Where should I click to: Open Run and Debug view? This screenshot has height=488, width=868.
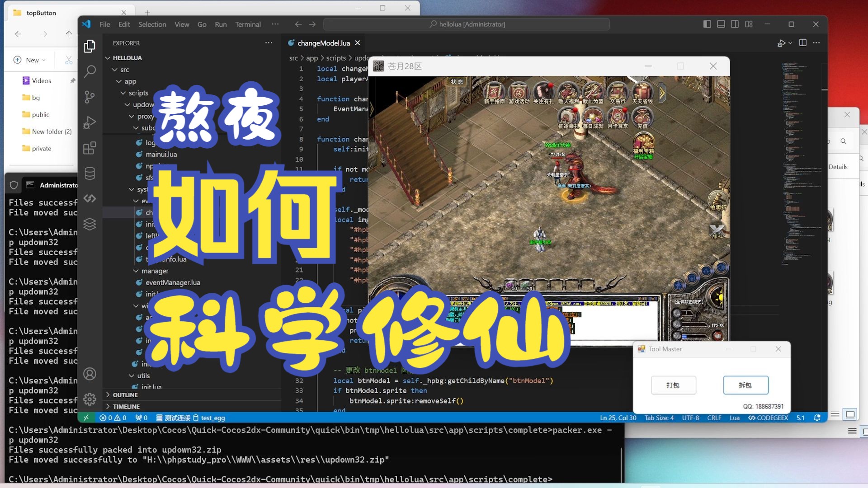pos(90,122)
